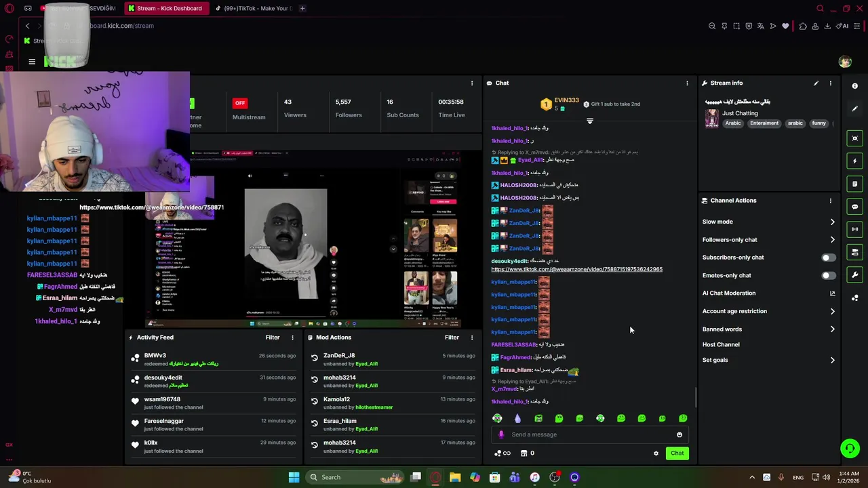Open hilothestreamer link in Mod Actions
Screen dimensions: 868x488
(374, 407)
